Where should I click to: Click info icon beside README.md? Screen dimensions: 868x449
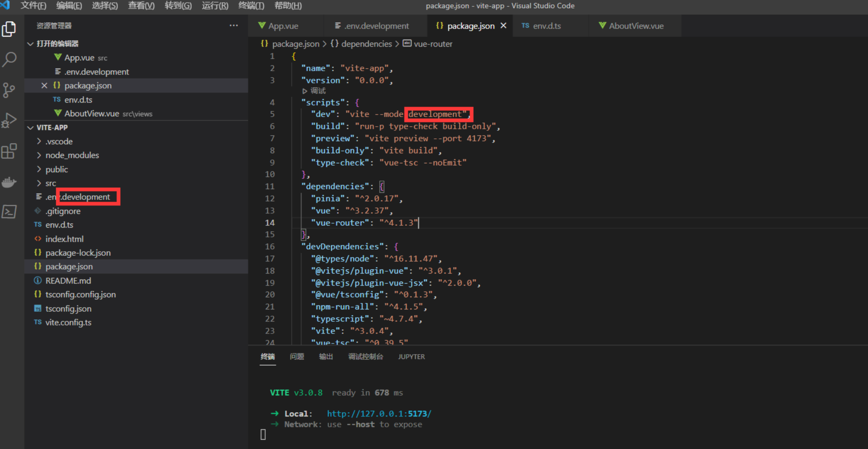pyautogui.click(x=38, y=280)
